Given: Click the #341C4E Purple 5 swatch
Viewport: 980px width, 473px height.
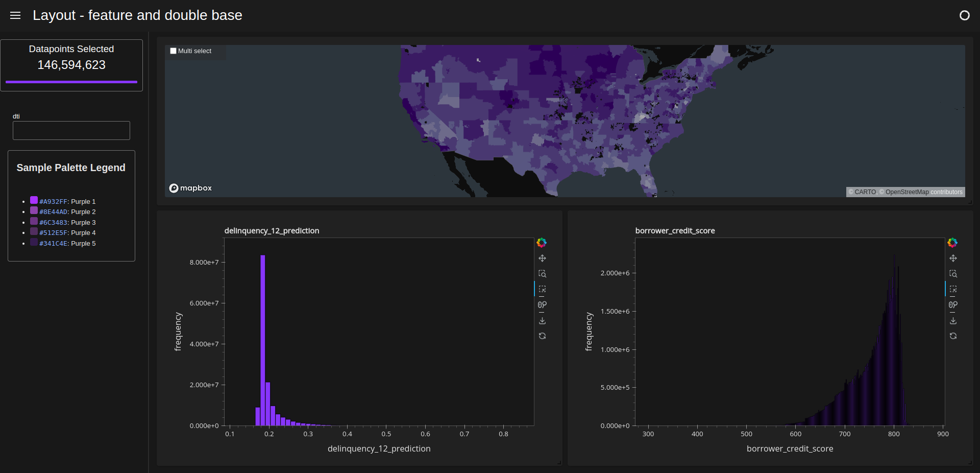Looking at the screenshot, I should [x=34, y=242].
